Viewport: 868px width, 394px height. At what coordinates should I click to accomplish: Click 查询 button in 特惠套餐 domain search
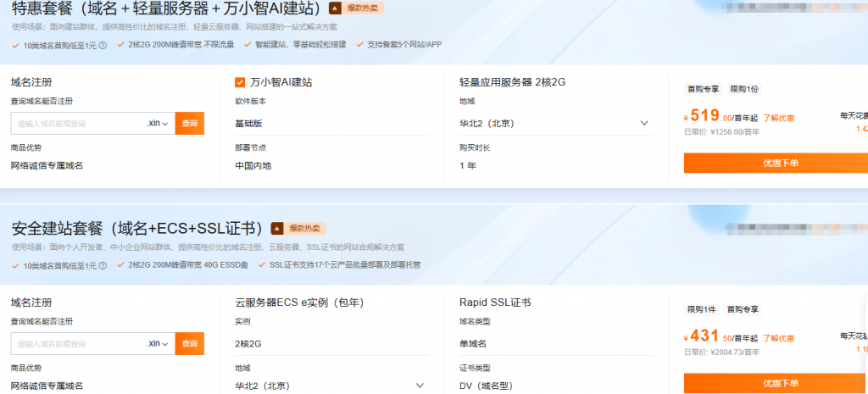point(190,124)
